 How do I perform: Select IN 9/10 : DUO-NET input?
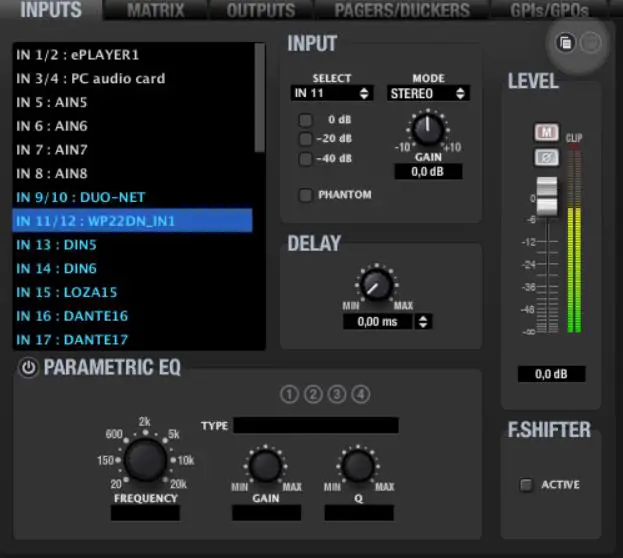[133, 198]
